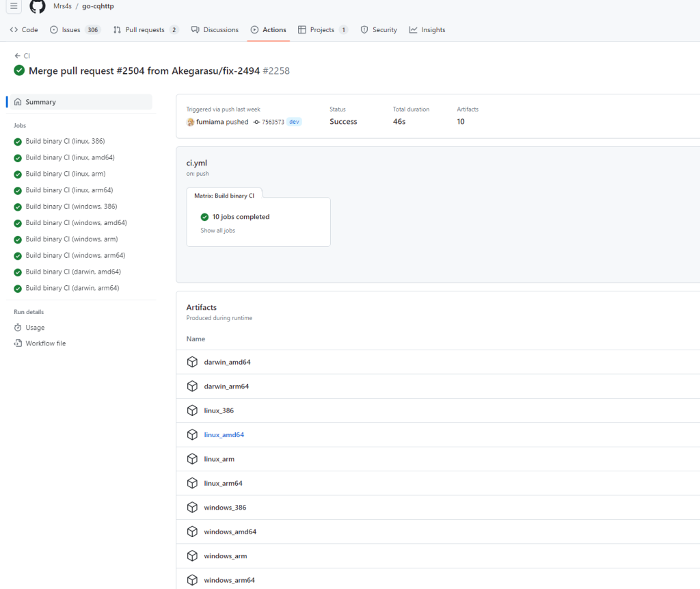The width and height of the screenshot is (700, 589).
Task: Select Build binary CI (windows, amd64) job
Action: click(x=76, y=223)
